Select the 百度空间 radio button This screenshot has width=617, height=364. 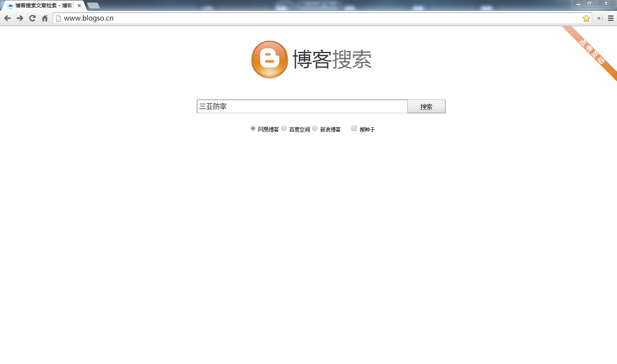[284, 128]
